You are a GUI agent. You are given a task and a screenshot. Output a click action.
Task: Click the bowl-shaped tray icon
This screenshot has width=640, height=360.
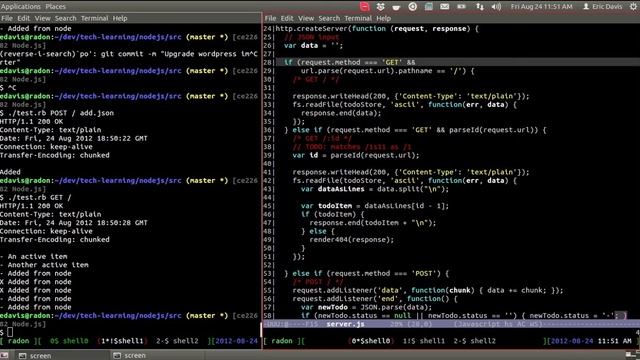click(x=396, y=7)
